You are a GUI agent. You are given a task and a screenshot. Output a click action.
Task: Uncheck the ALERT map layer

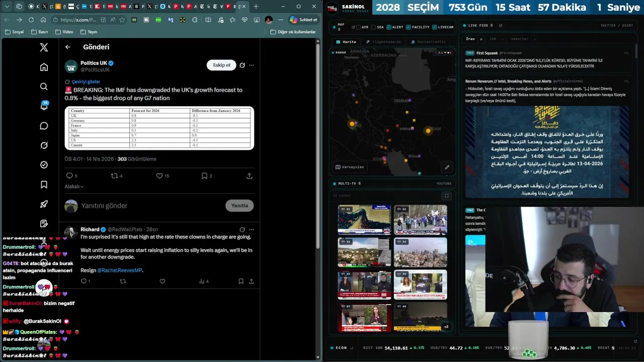pyautogui.click(x=389, y=27)
